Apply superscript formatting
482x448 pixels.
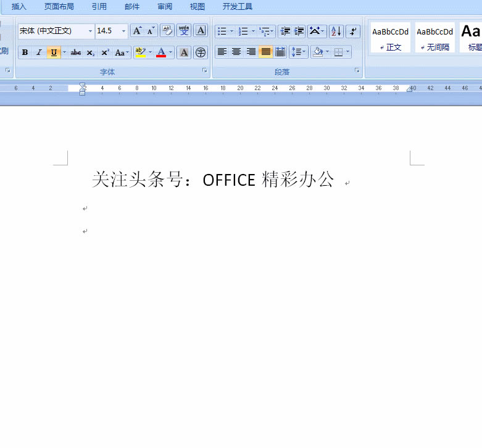click(105, 52)
